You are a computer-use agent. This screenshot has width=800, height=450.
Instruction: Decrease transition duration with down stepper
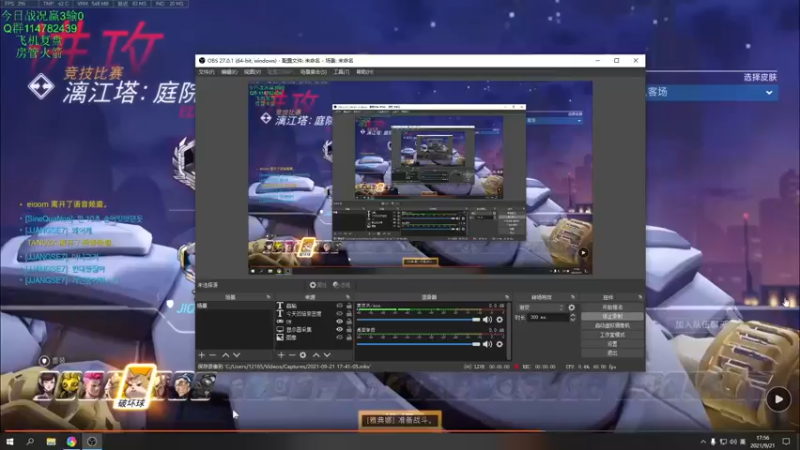click(x=572, y=319)
